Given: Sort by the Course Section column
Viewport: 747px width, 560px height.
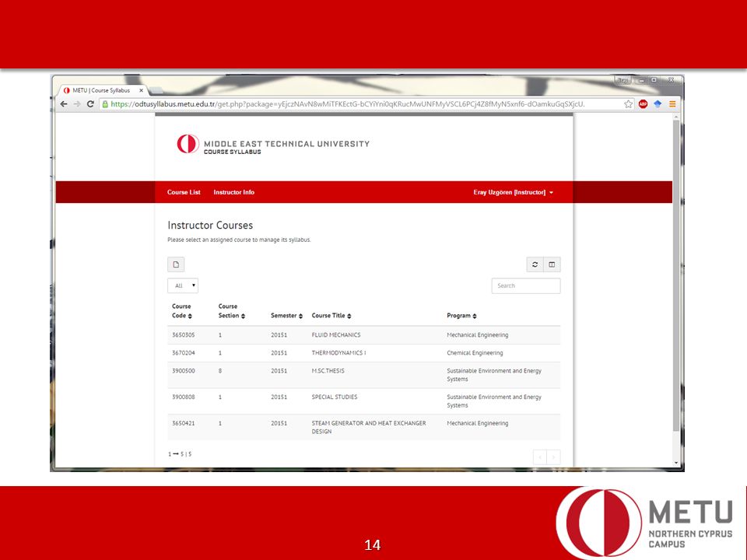Looking at the screenshot, I should point(232,311).
